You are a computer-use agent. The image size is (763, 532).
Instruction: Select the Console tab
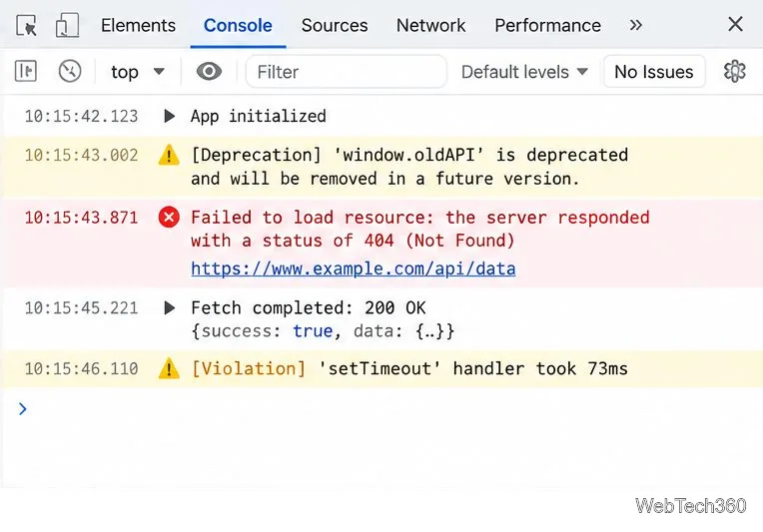(238, 25)
